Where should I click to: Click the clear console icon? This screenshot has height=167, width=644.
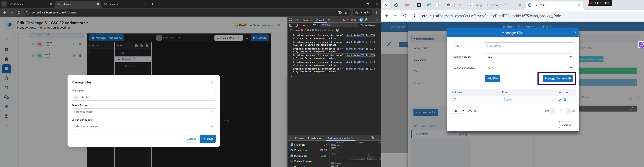tap(296, 25)
